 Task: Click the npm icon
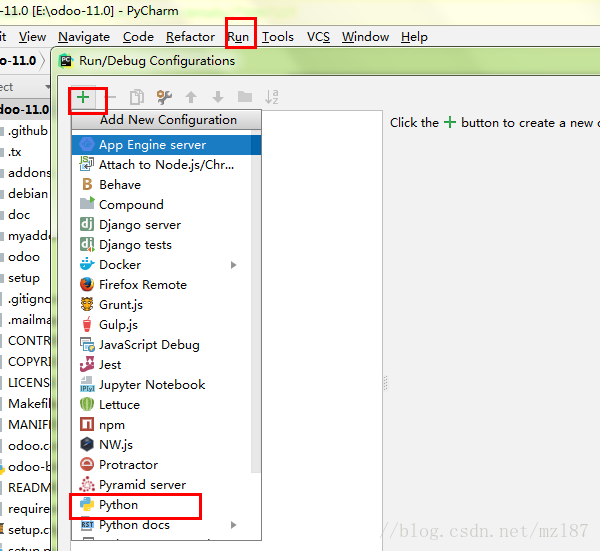click(87, 424)
